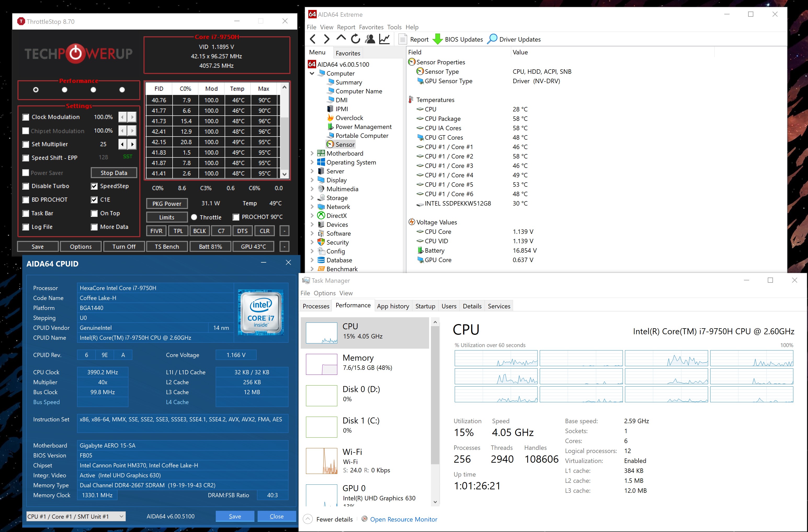Expand the Motherboard tree node
The width and height of the screenshot is (808, 532).
(x=312, y=154)
